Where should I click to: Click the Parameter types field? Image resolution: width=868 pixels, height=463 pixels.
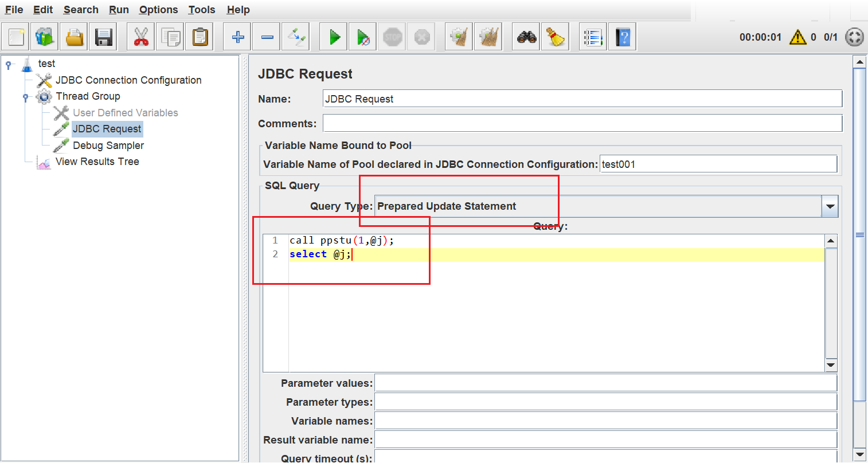605,402
